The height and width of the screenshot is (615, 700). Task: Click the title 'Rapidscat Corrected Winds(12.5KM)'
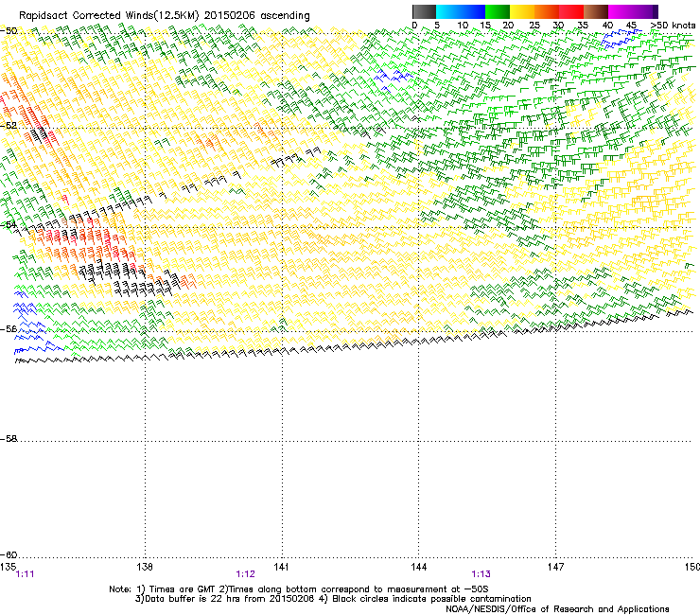[109, 16]
